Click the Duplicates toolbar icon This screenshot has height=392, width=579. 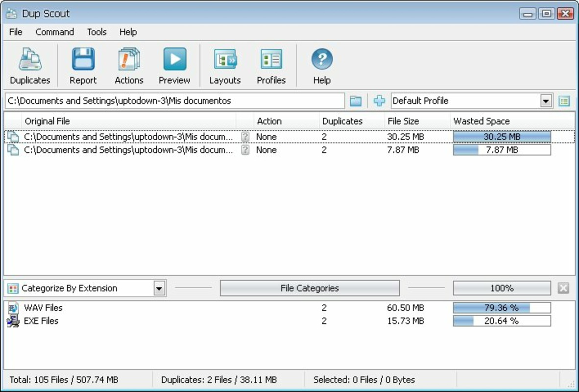click(30, 59)
